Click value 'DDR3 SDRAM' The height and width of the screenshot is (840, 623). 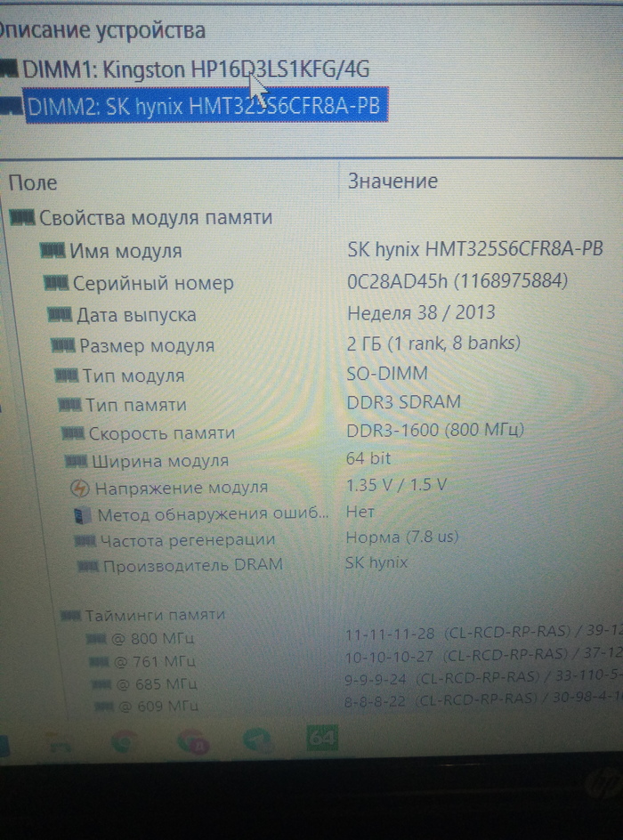click(x=403, y=402)
